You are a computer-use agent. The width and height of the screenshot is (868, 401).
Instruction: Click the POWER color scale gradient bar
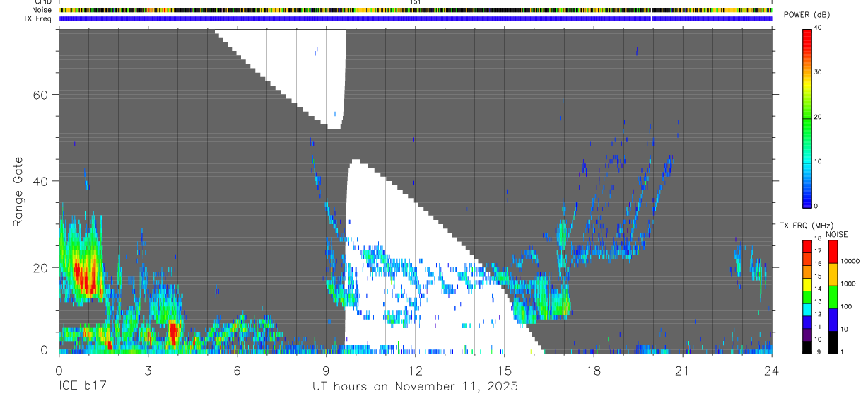pos(807,117)
